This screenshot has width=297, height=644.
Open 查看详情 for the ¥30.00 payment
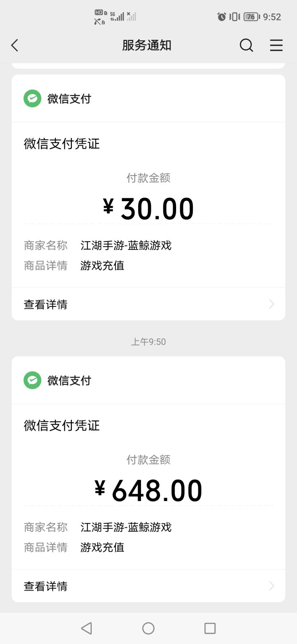coord(45,304)
